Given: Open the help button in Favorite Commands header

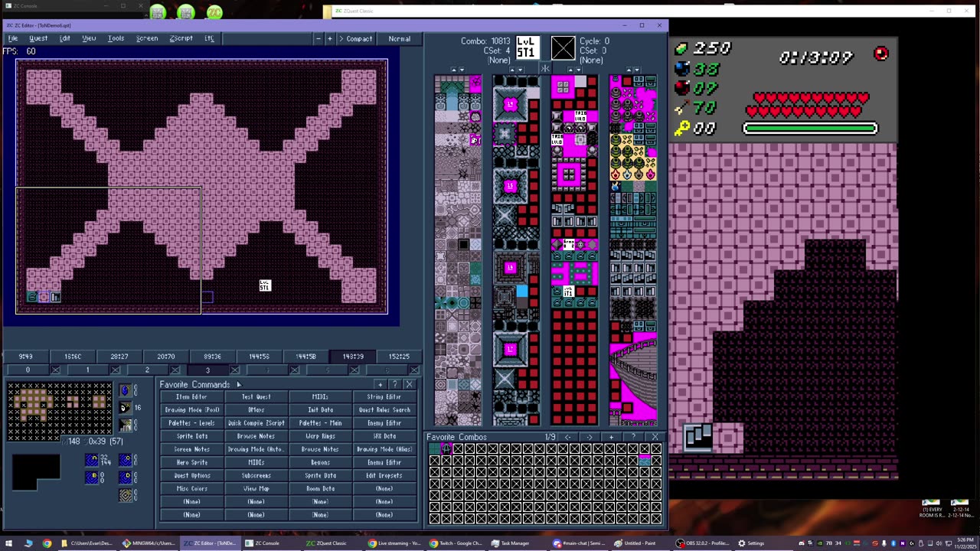Looking at the screenshot, I should pyautogui.click(x=395, y=385).
